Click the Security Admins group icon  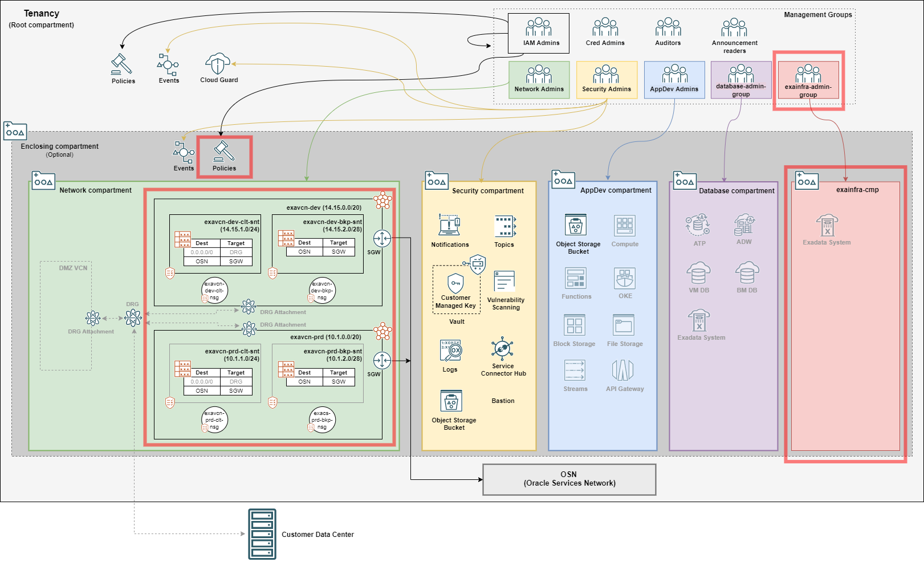point(606,74)
